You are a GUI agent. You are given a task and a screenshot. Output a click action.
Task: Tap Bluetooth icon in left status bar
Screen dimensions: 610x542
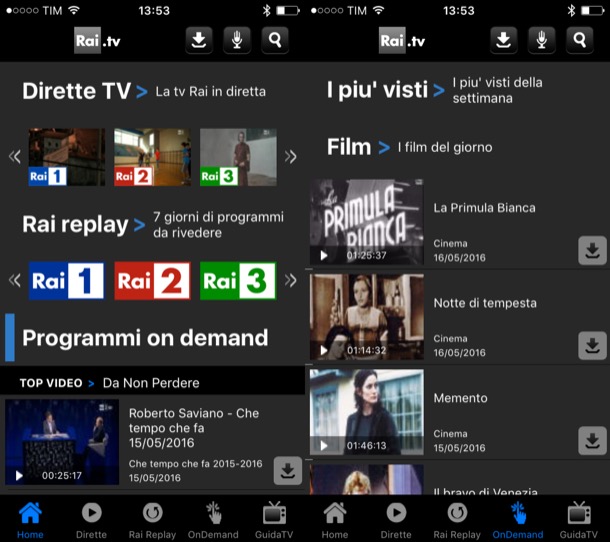(266, 11)
